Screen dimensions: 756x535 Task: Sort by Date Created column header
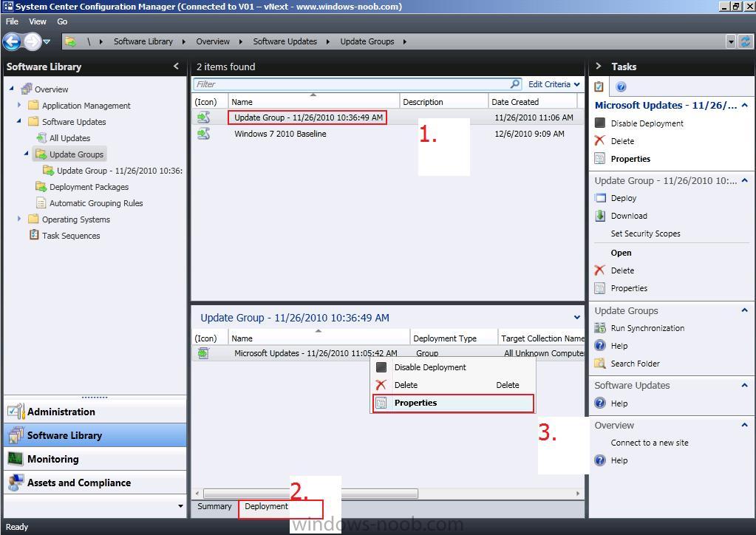pos(532,102)
